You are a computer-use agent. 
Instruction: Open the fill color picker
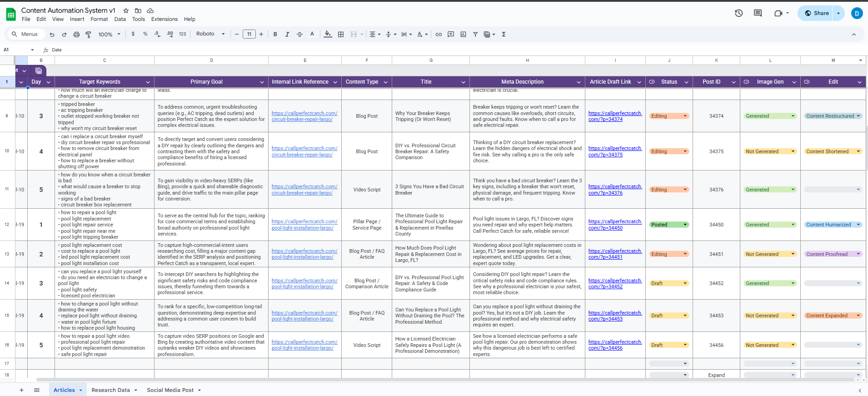click(x=328, y=34)
